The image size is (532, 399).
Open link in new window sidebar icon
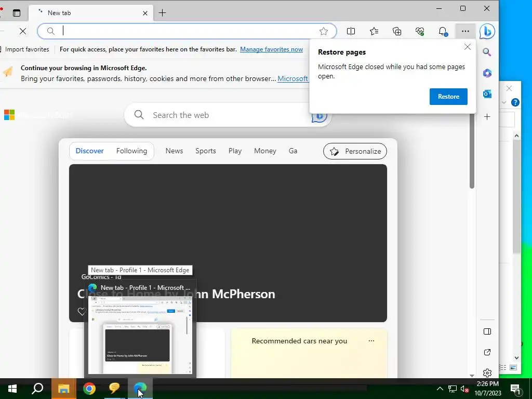coord(487,352)
